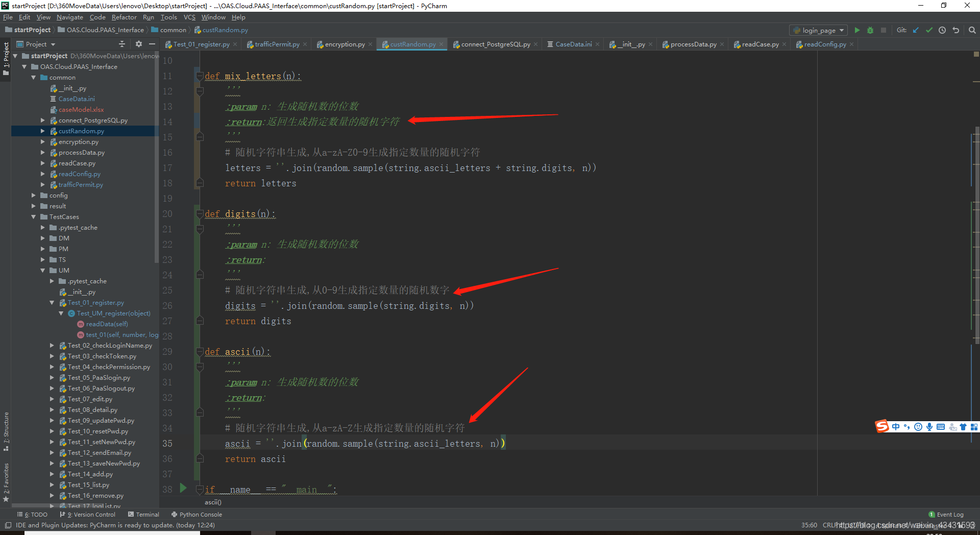The image size is (980, 535).
Task: Open the Refactor menu
Action: click(x=124, y=17)
